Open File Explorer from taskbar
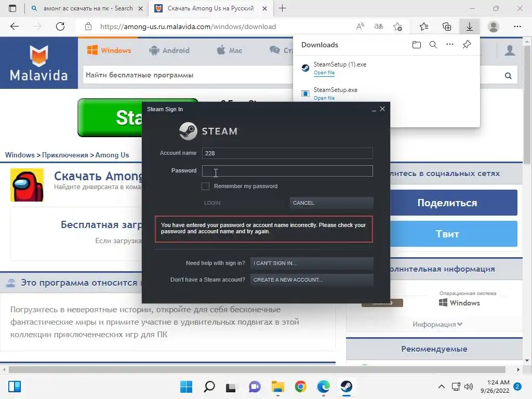The width and height of the screenshot is (532, 399). click(278, 387)
